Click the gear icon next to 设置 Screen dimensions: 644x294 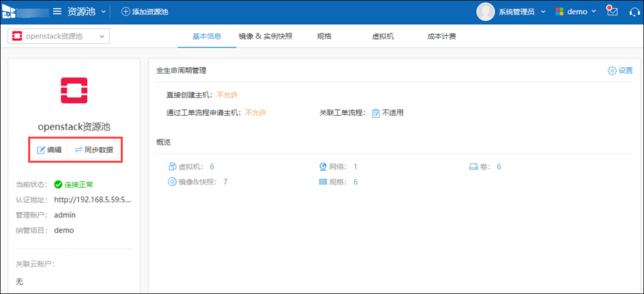point(612,70)
